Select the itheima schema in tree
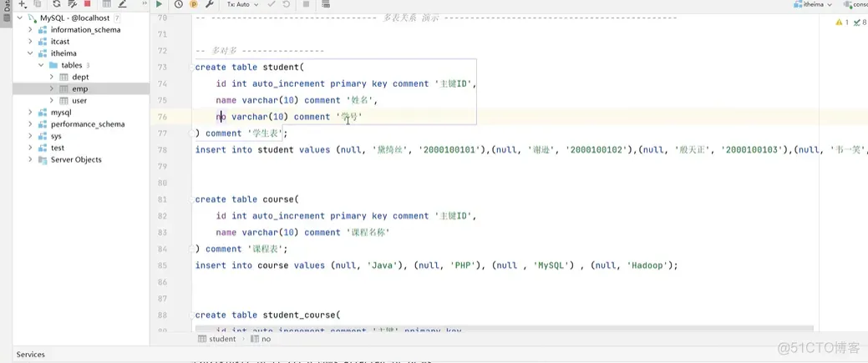868x363 pixels. tap(63, 53)
